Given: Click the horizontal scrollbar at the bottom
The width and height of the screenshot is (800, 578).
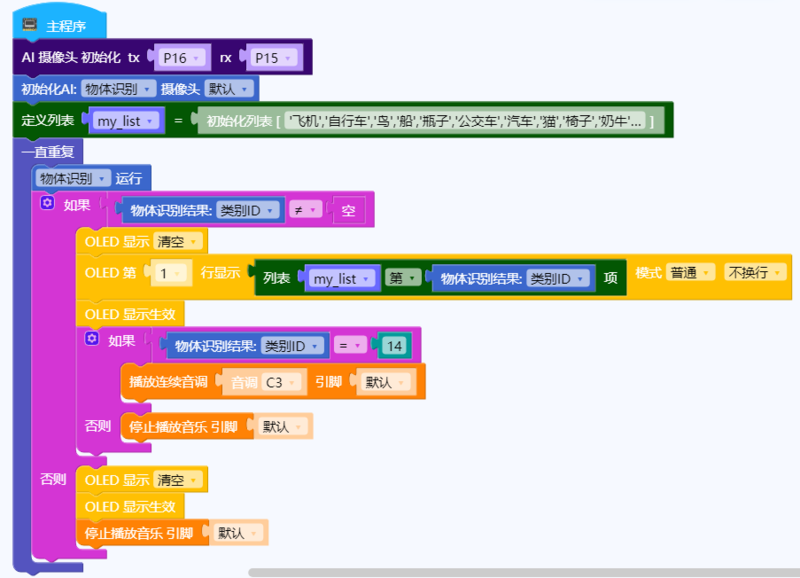Looking at the screenshot, I should (520, 573).
